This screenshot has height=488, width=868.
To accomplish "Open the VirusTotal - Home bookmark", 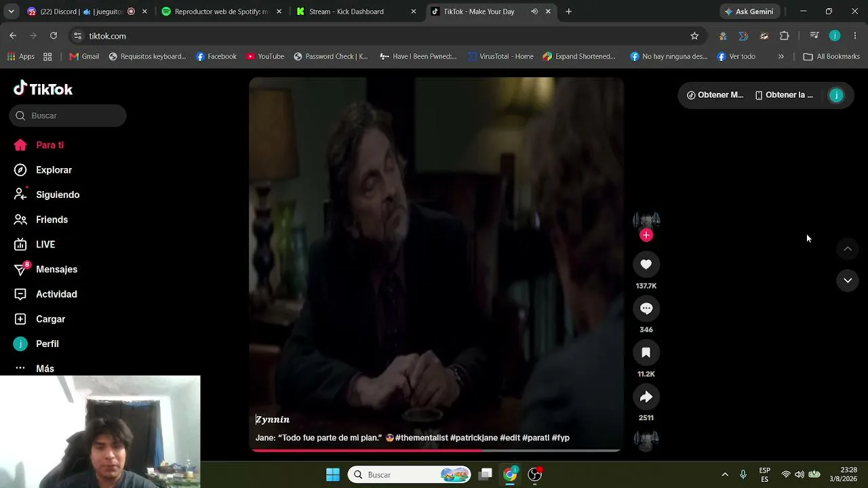I will [500, 56].
